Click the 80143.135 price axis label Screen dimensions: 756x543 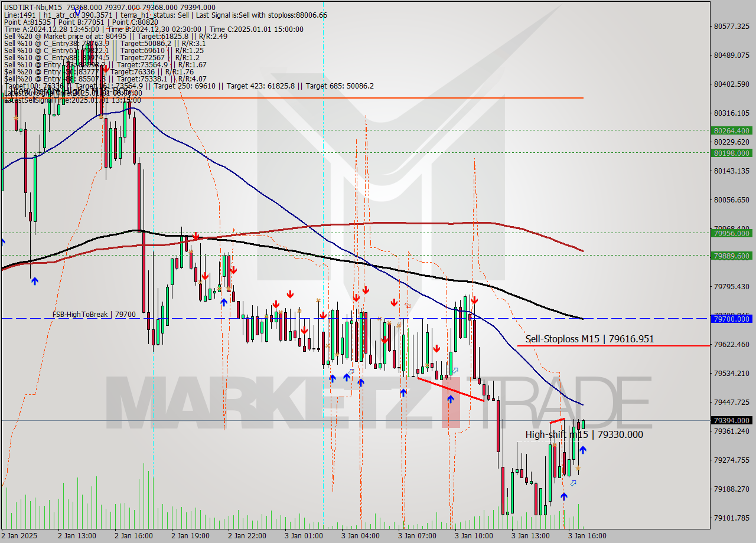[x=732, y=171]
